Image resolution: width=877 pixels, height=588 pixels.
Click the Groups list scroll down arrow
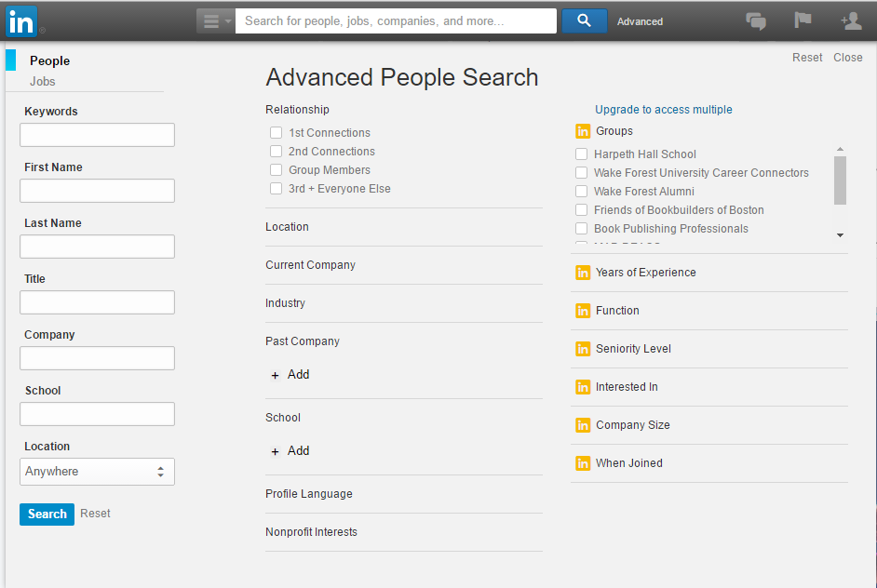(840, 235)
